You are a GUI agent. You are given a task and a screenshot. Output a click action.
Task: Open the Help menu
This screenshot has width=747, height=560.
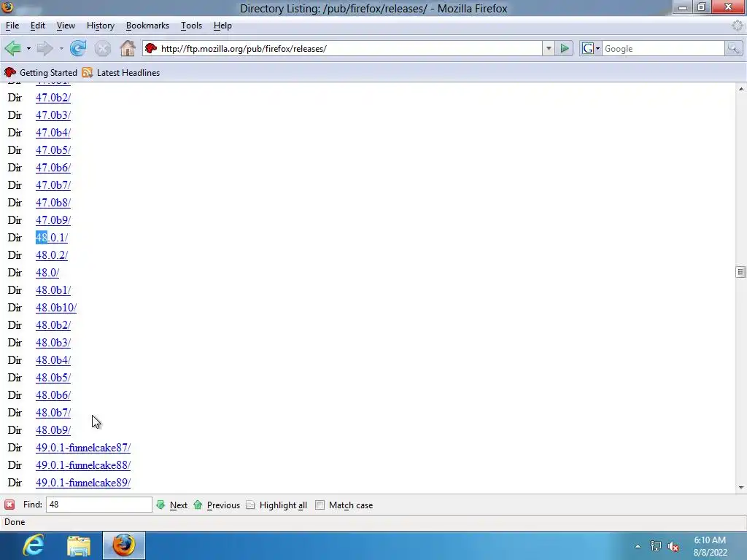[222, 26]
